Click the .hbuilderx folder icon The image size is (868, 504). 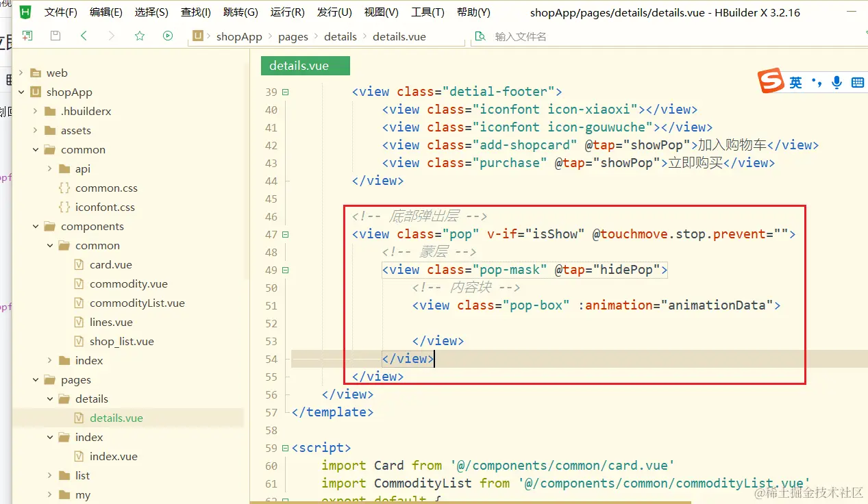[49, 111]
